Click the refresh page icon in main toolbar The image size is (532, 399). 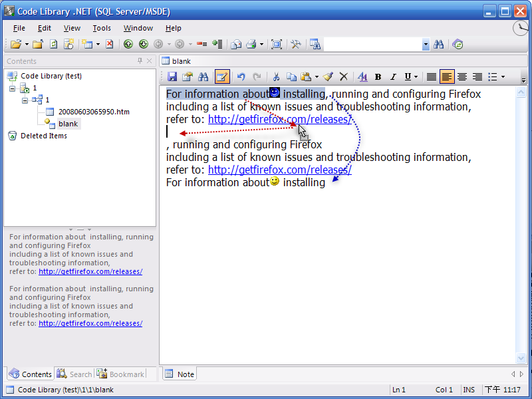[x=54, y=44]
